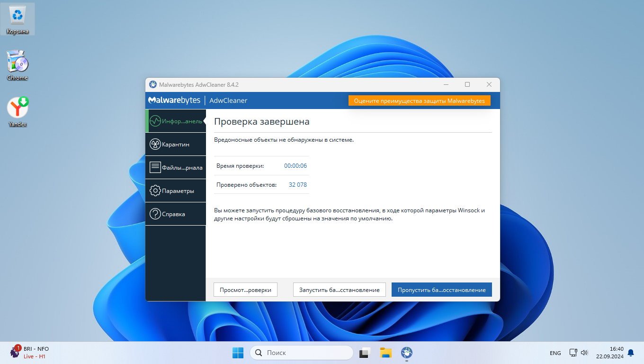Open the Параметры settings tab
Viewport: 644px width, 364px height.
(x=176, y=191)
